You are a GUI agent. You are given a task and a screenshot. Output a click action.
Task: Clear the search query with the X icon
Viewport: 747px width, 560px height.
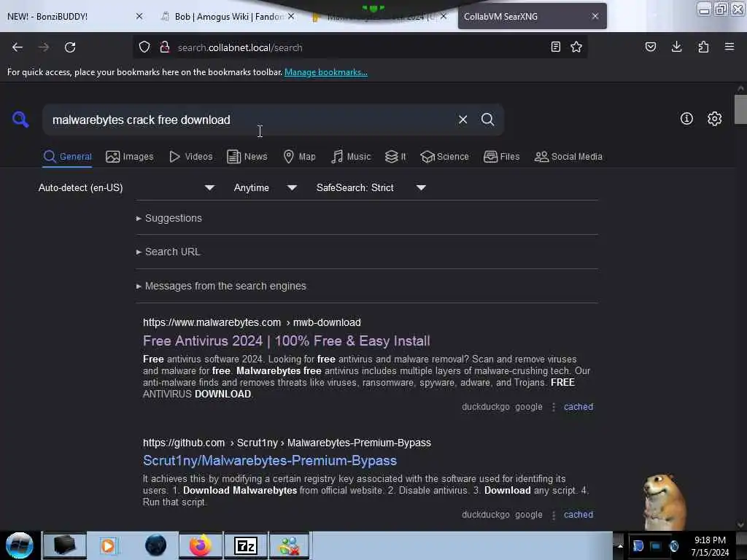pos(462,120)
